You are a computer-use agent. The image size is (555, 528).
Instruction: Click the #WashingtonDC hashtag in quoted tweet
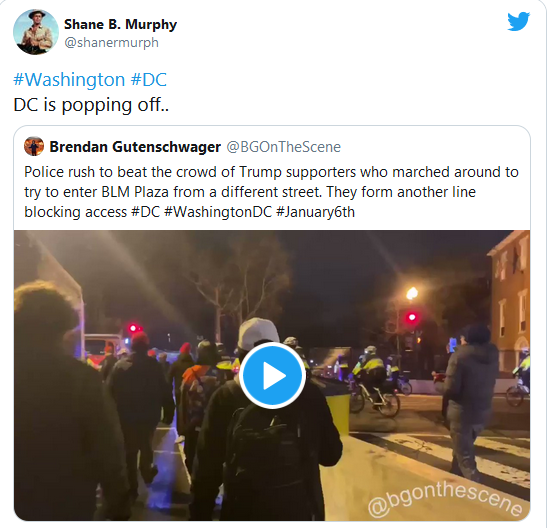[218, 212]
